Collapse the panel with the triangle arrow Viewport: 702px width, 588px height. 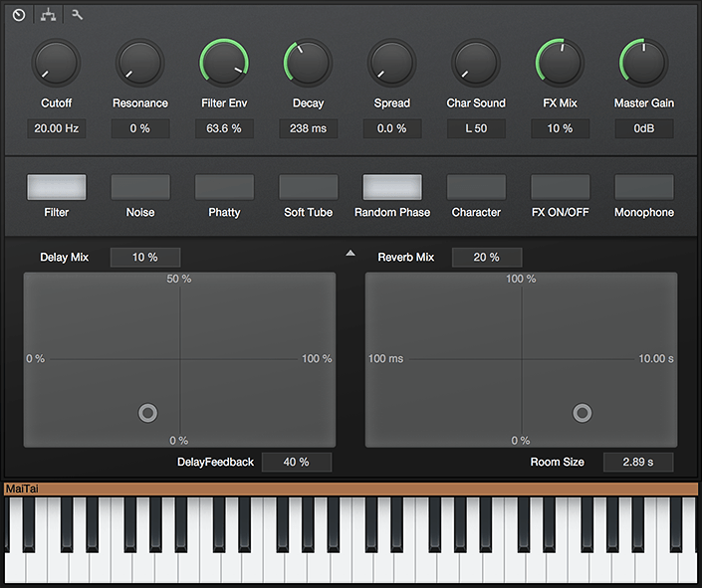(351, 254)
